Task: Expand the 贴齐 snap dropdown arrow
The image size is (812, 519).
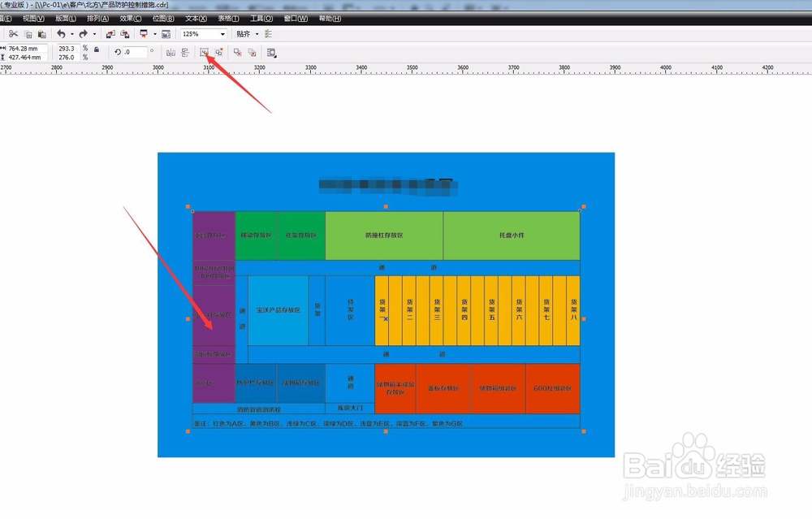Action: [x=257, y=34]
